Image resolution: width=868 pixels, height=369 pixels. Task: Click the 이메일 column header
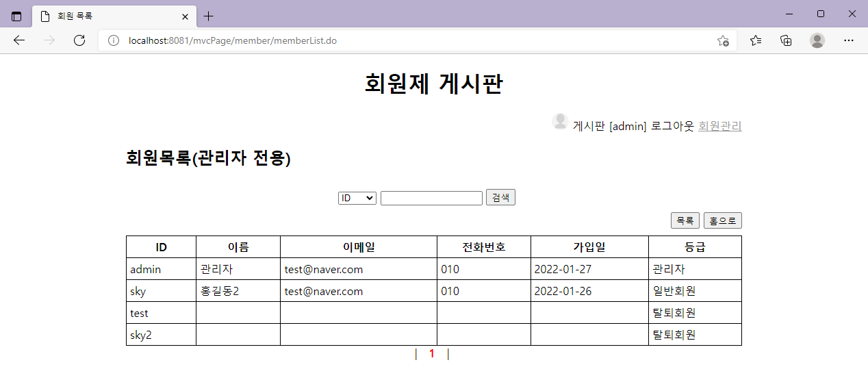[359, 247]
